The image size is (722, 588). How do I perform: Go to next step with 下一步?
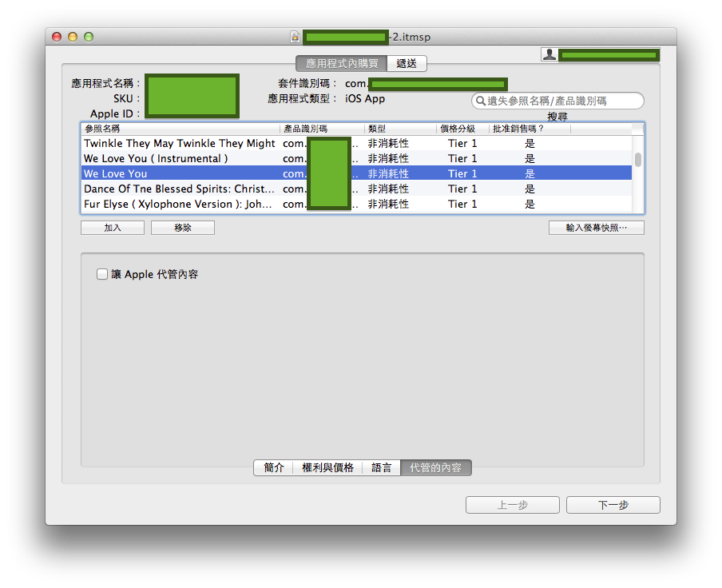click(x=613, y=505)
